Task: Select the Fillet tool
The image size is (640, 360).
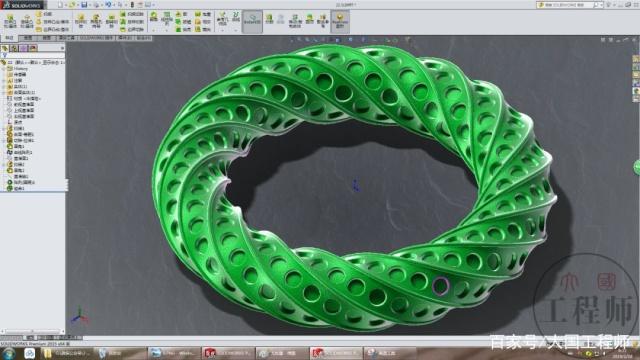Action: point(153,17)
